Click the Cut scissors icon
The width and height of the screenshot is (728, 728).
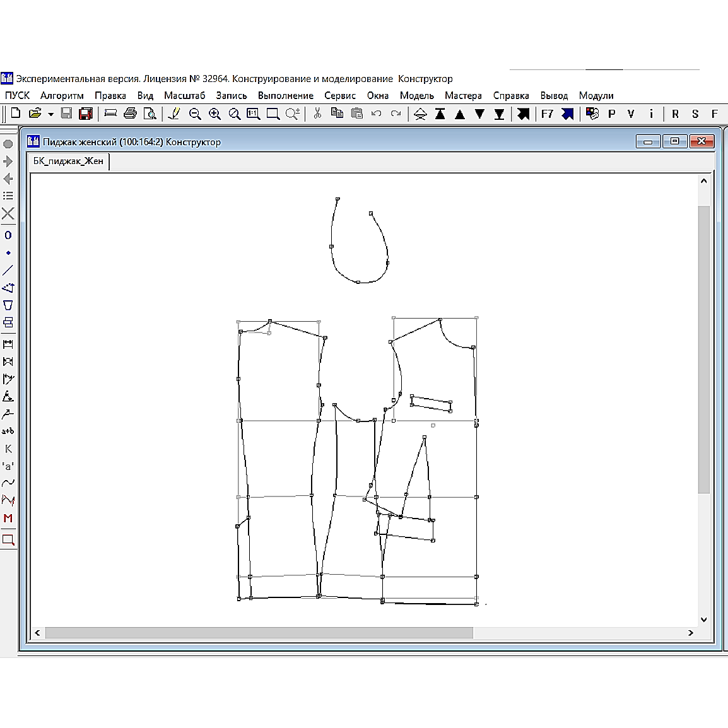click(x=317, y=114)
